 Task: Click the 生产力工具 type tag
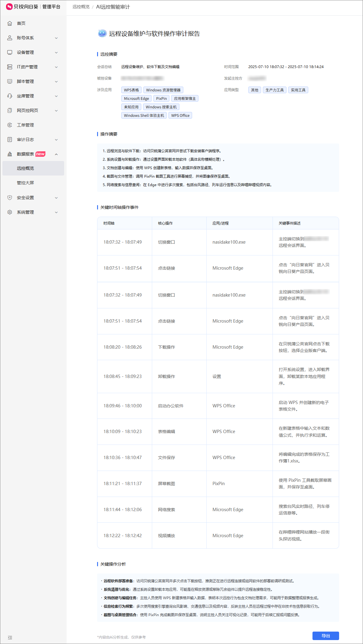pos(275,90)
